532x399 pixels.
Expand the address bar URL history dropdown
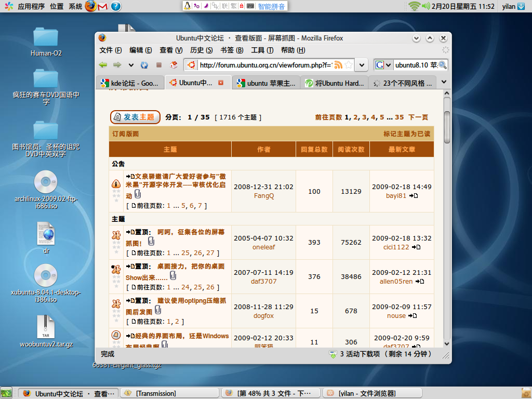click(x=362, y=65)
